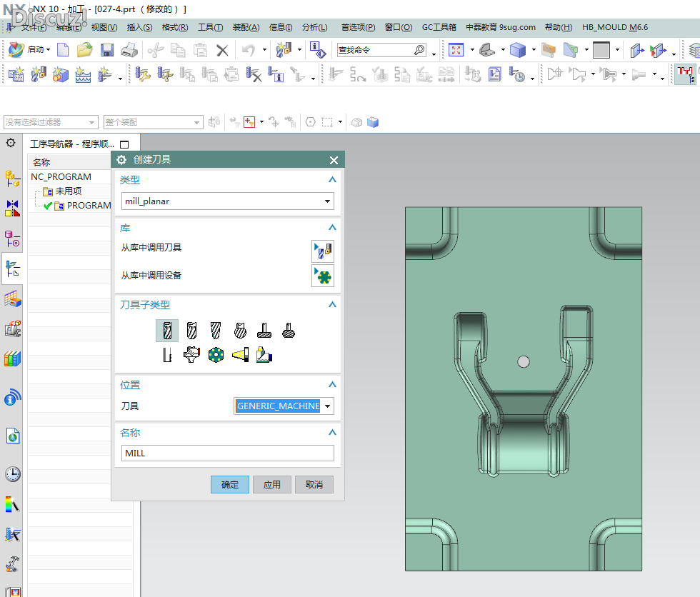Select the T_CUTTER tool subtype icon
This screenshot has width=700, height=597.
264,331
